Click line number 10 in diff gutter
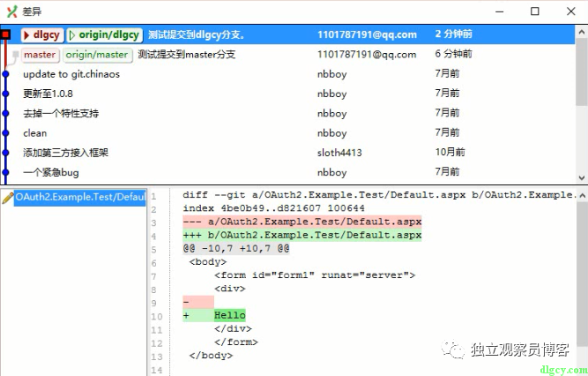588x376 pixels. click(x=157, y=317)
